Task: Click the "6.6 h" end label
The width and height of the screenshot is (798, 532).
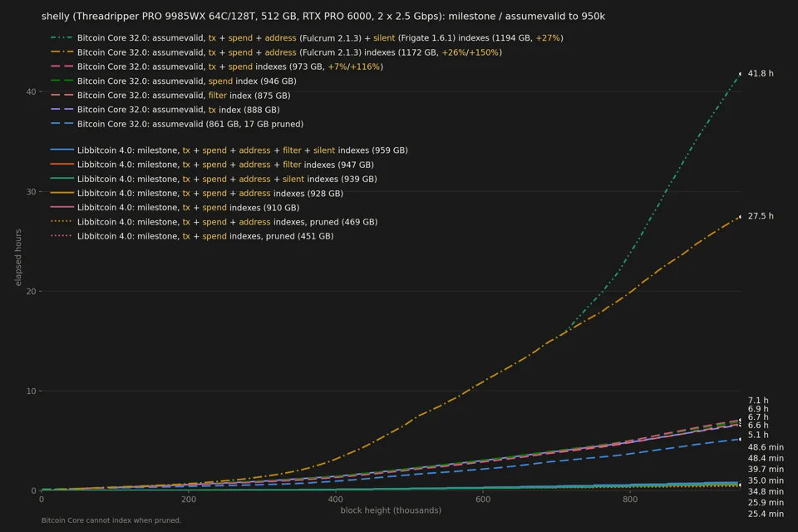Action: click(758, 425)
